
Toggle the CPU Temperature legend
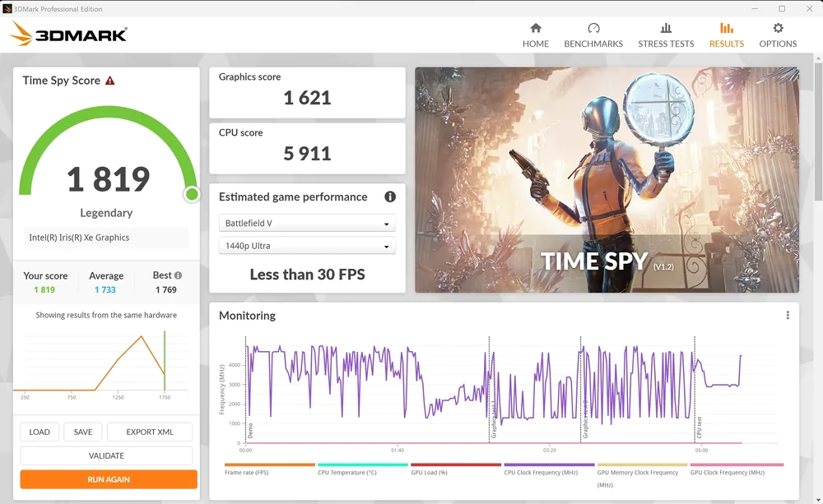pos(363,469)
